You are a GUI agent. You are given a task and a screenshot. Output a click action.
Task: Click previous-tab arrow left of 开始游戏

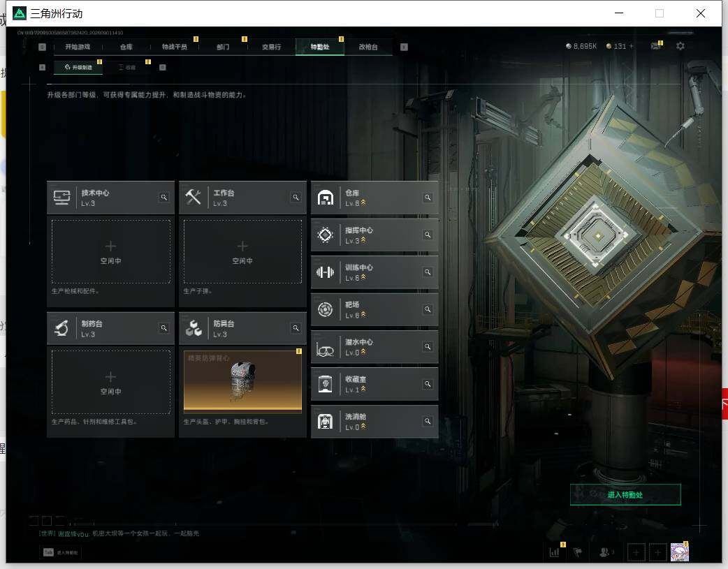coord(42,47)
